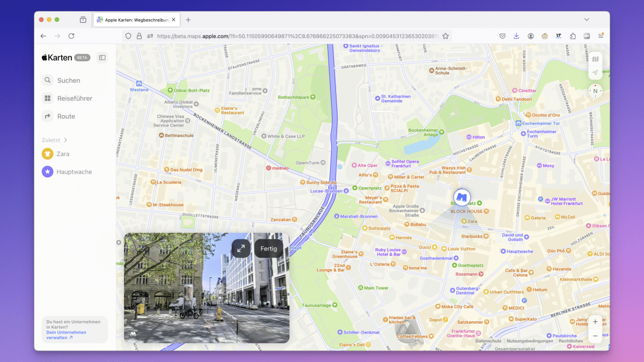Click the Opernplatz map pin

pyautogui.click(x=354, y=188)
